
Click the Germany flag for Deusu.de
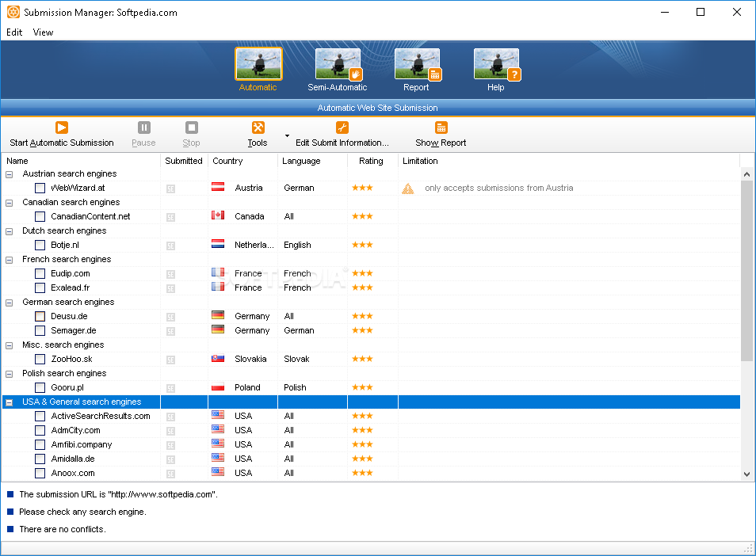pyautogui.click(x=218, y=315)
